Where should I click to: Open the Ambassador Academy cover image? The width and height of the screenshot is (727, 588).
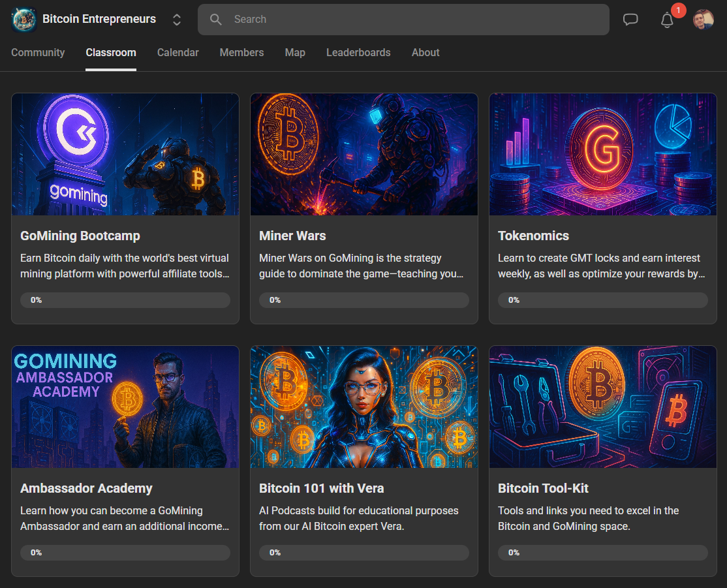click(125, 407)
